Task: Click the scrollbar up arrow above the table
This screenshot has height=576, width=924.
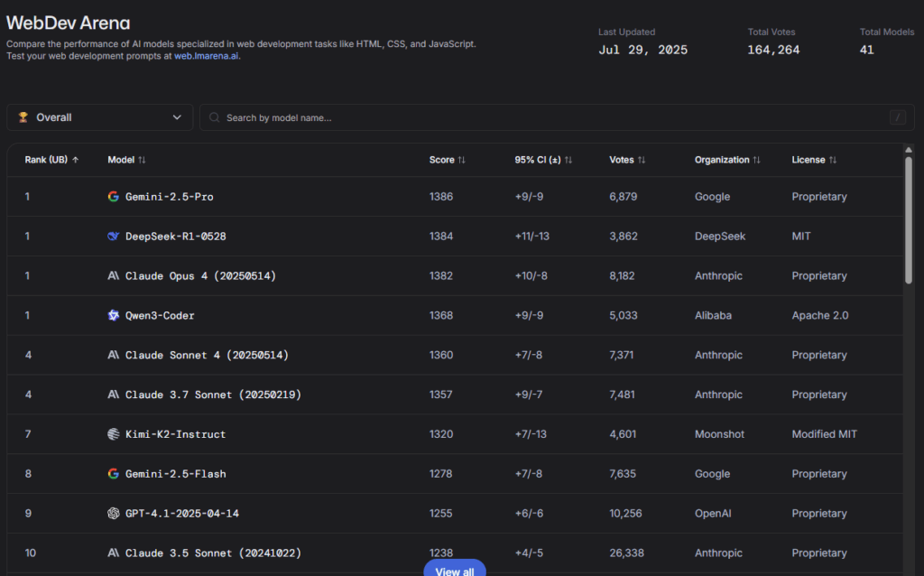Action: pos(908,150)
